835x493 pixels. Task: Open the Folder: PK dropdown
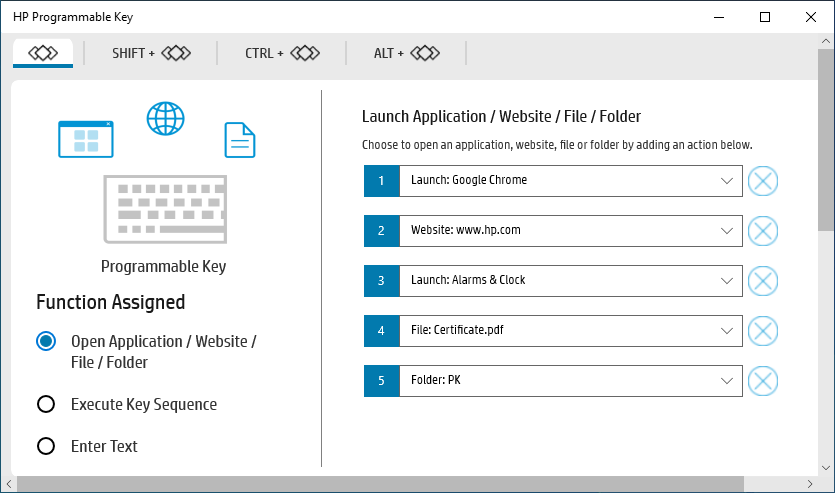coord(571,381)
